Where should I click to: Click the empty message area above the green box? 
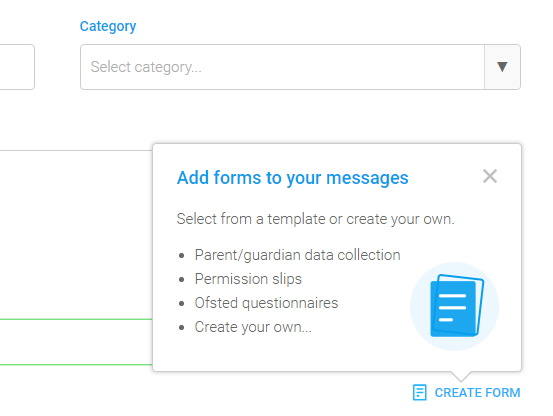click(x=76, y=234)
